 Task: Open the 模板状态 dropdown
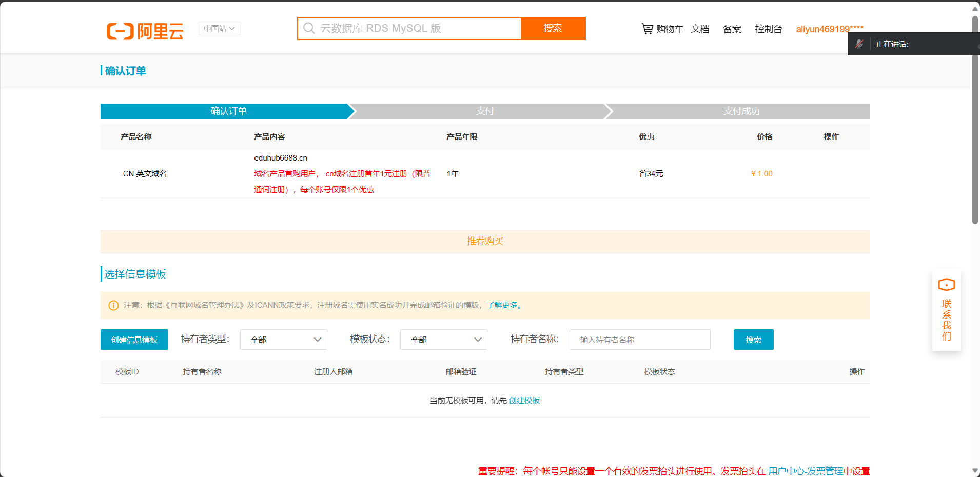[x=444, y=340]
